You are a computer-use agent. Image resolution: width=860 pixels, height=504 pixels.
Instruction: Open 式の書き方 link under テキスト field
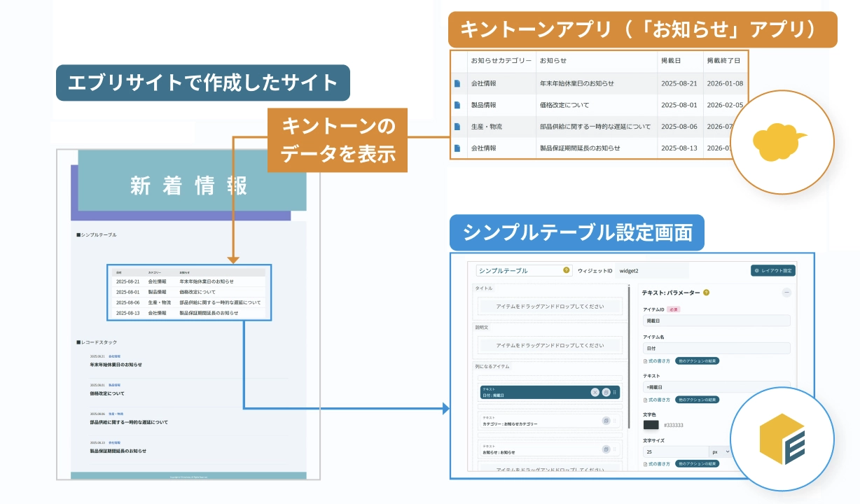click(x=657, y=400)
